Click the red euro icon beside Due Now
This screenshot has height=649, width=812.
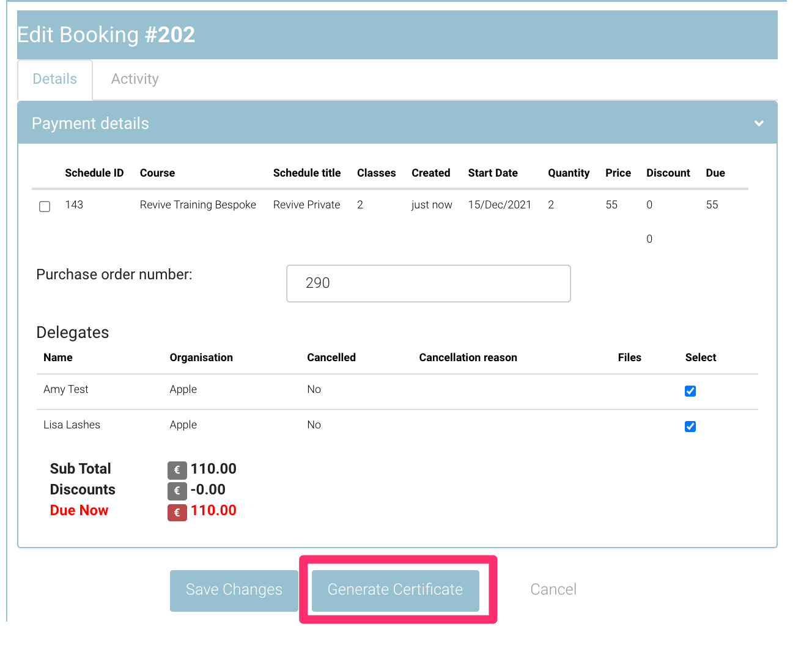(177, 512)
